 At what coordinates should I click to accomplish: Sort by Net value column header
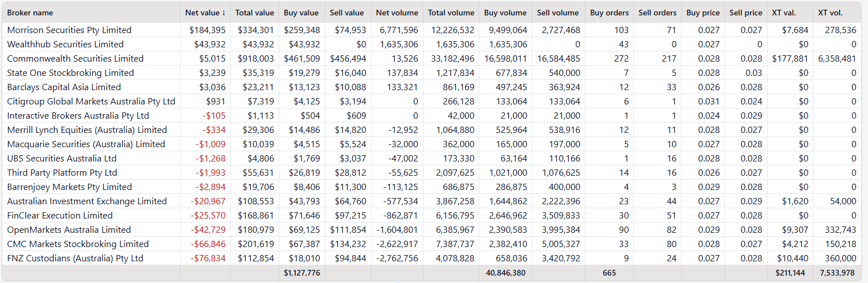click(205, 13)
